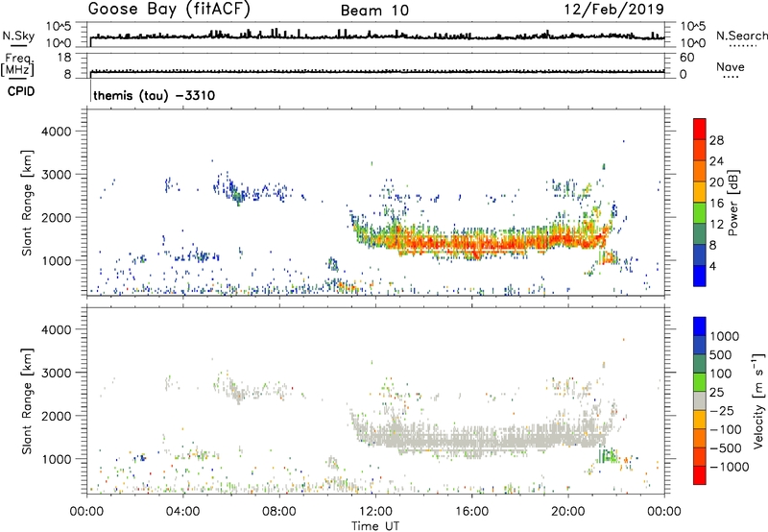Image resolution: width=768 pixels, height=532 pixels.
Task: Pick the gray segment of velocity colorbar
Action: 700,401
